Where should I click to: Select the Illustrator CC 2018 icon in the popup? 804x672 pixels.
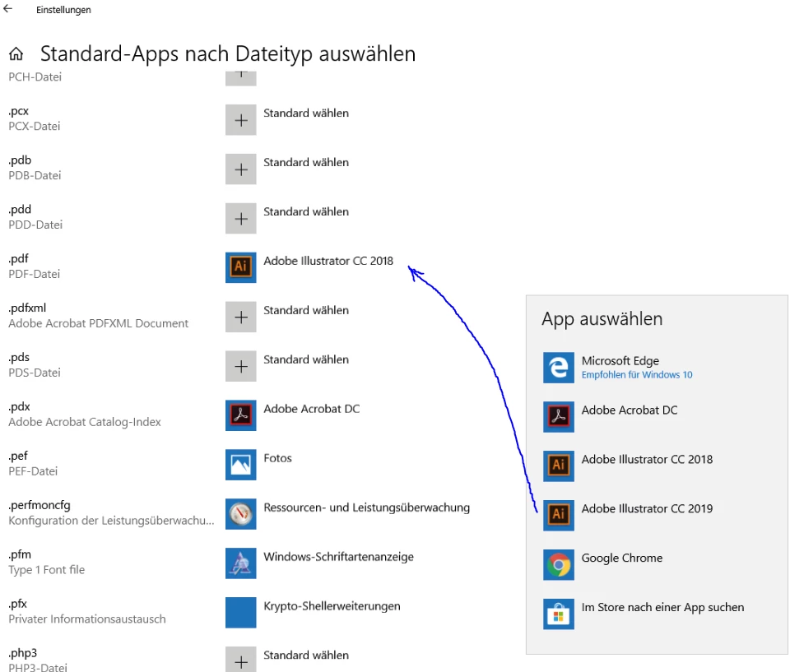[559, 466]
